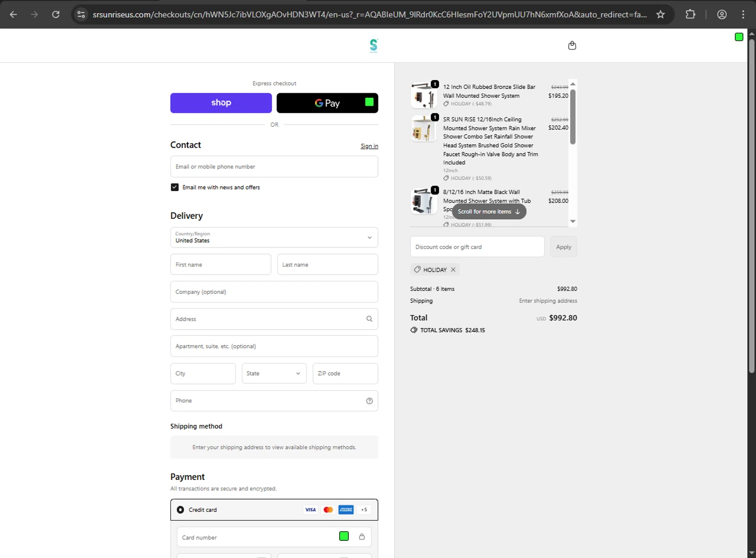The height and width of the screenshot is (558, 756).
Task: Click the $195.20 item price
Action: click(558, 96)
